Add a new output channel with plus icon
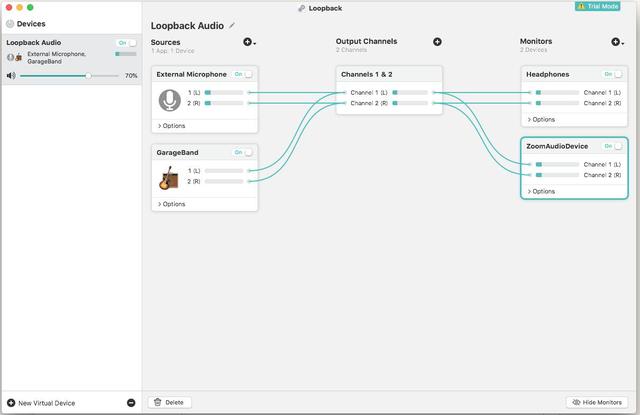 pos(437,42)
